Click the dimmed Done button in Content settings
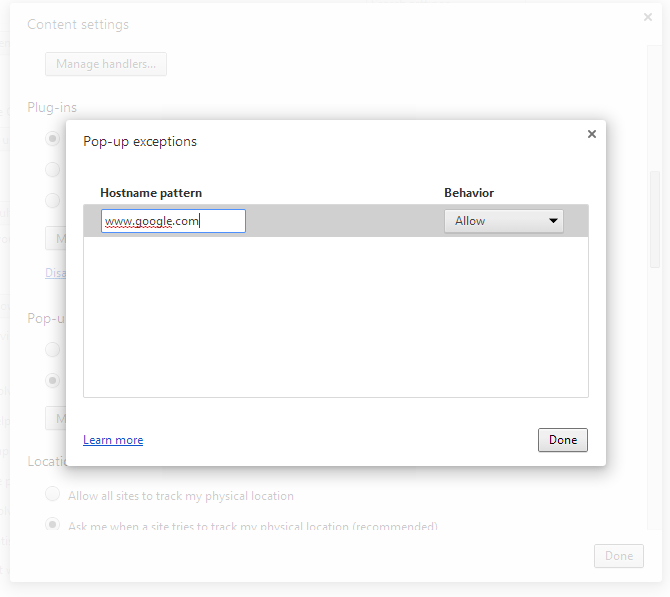Viewport: 670px width, 597px height. point(618,556)
